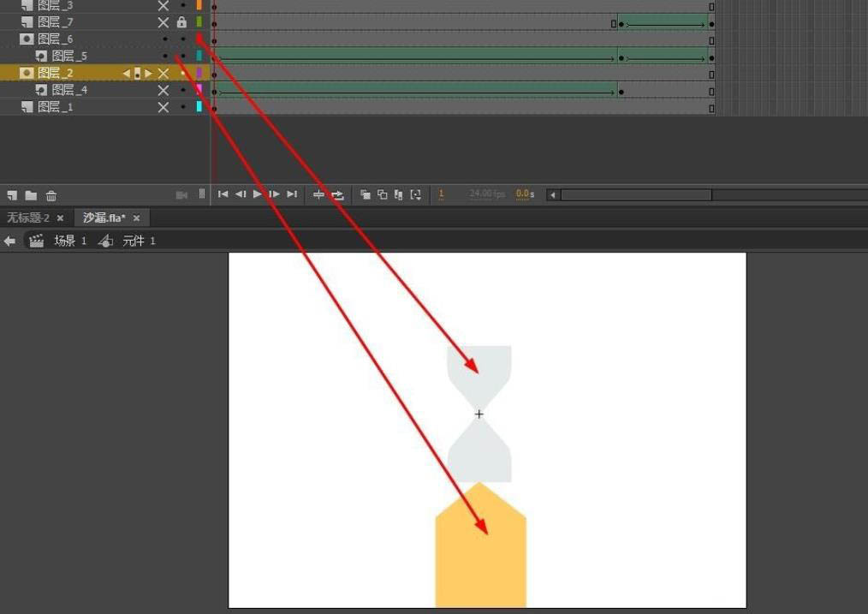Click teal outline swatch of 图层_5
This screenshot has height=614, width=868.
tap(199, 56)
